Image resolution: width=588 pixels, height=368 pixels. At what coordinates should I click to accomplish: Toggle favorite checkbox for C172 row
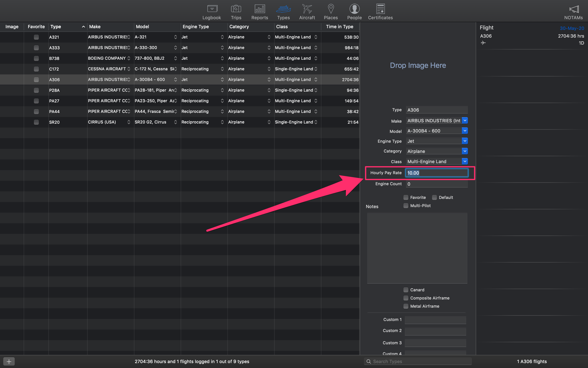click(x=36, y=69)
